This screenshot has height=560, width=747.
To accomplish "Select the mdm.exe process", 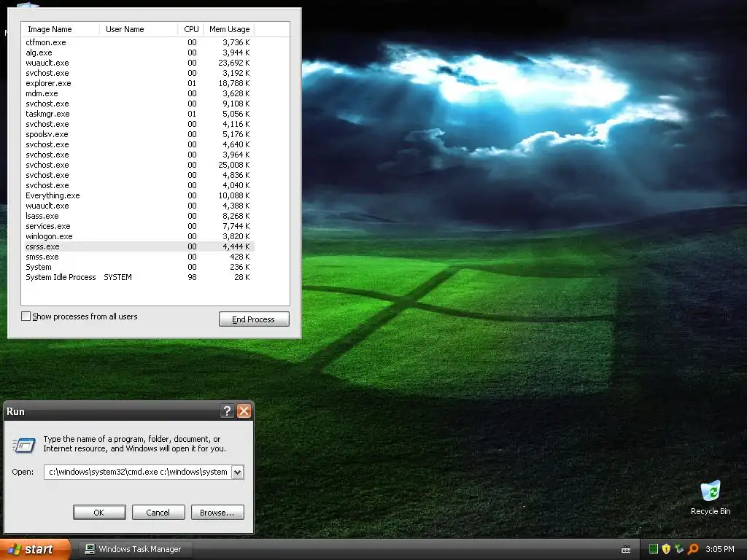I will [139, 93].
